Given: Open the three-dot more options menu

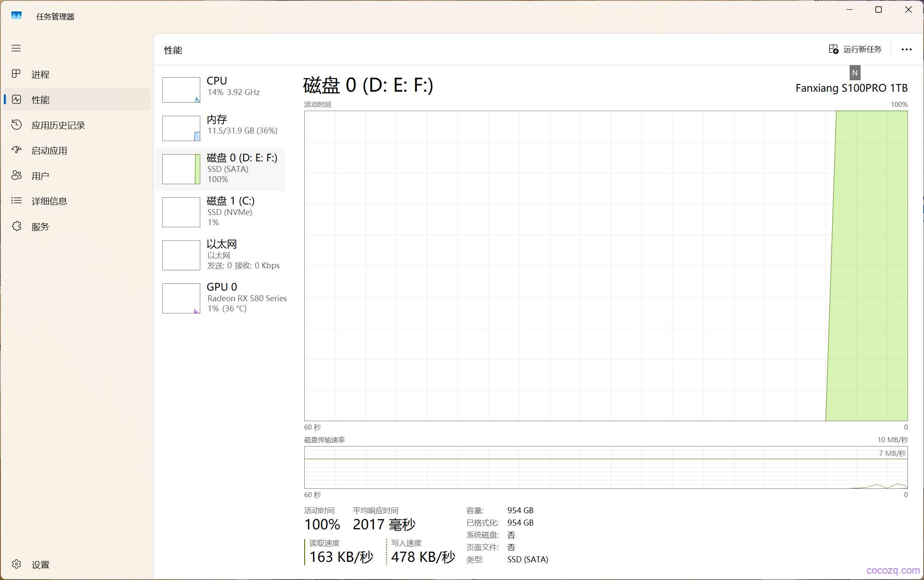Looking at the screenshot, I should 906,49.
